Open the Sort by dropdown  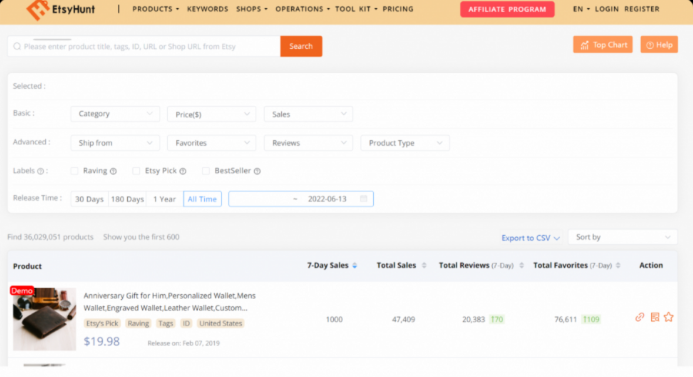[622, 237]
